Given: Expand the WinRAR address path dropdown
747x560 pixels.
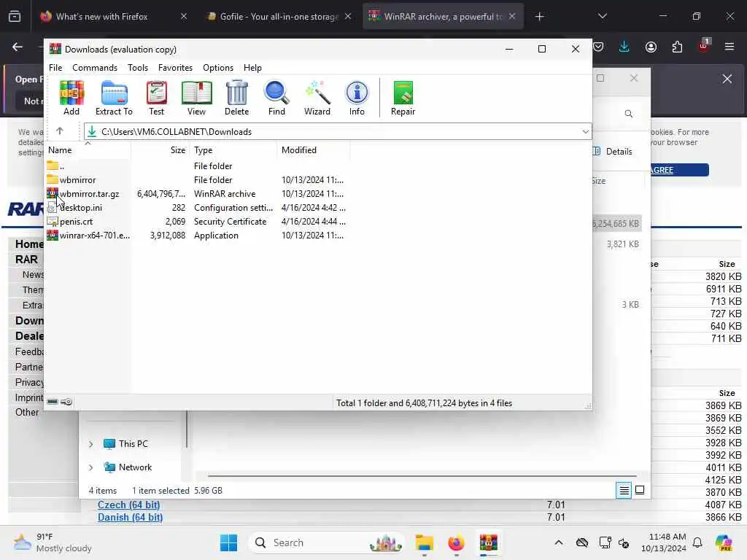Looking at the screenshot, I should (586, 131).
